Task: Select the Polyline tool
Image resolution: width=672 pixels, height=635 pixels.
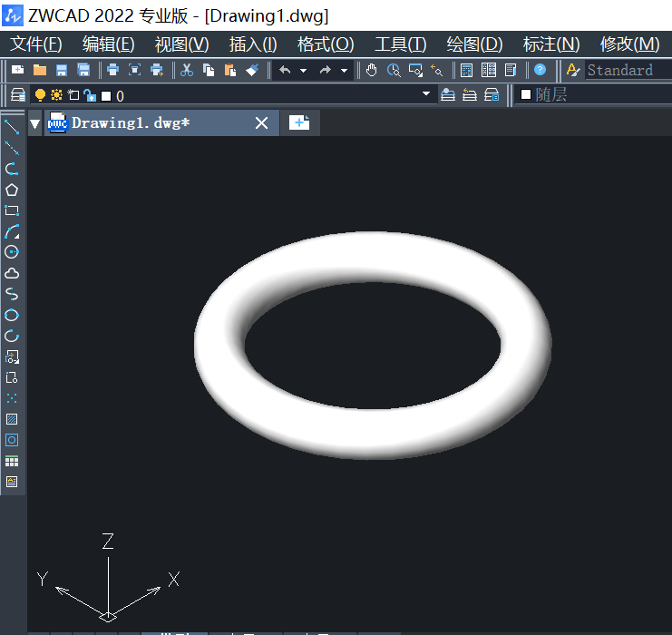Action: point(12,169)
